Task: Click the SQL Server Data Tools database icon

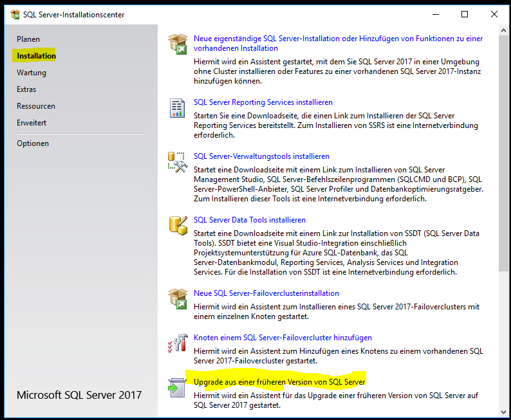Action: coord(178,225)
